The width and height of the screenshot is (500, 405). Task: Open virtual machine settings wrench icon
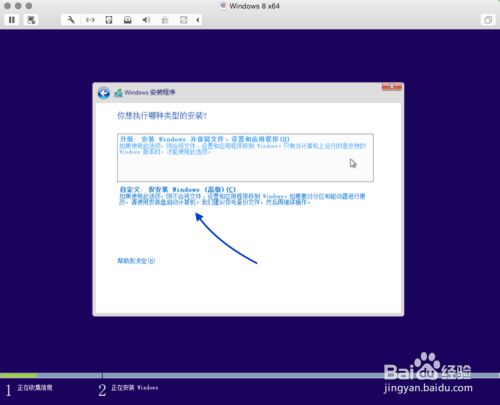(x=71, y=20)
